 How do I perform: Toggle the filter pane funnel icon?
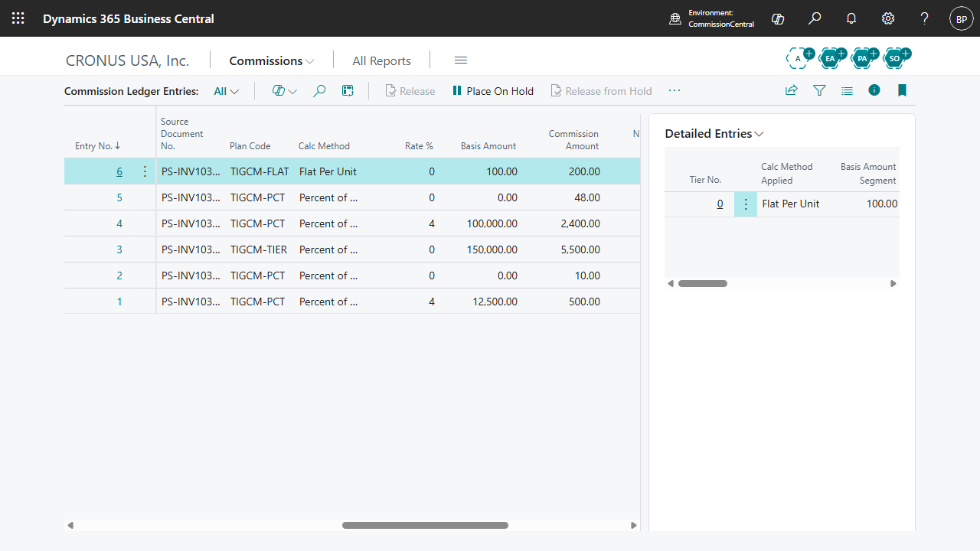(819, 90)
